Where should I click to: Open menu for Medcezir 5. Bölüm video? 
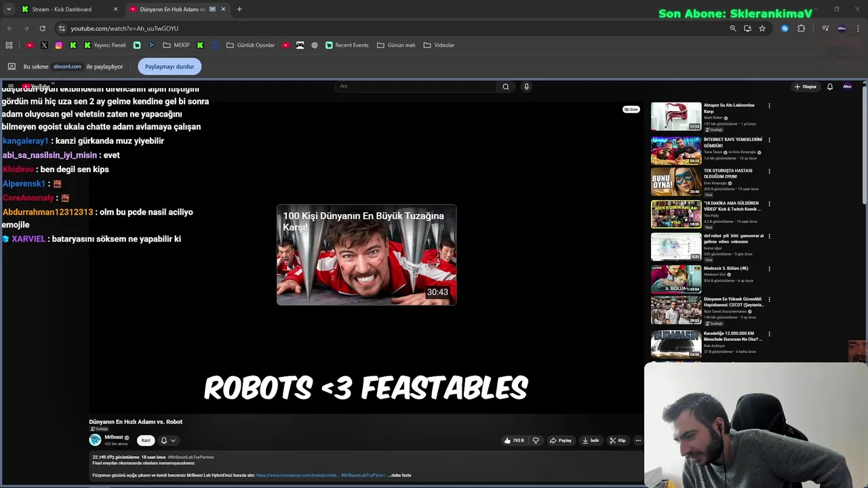coord(769,269)
